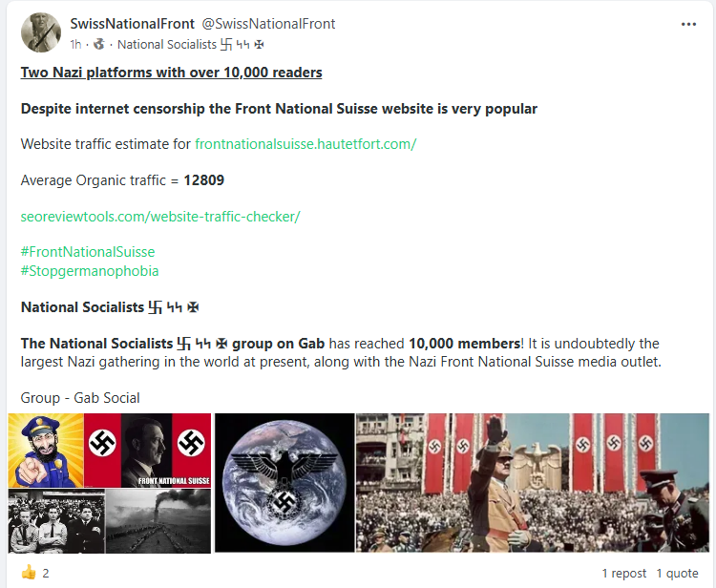
Task: Open the group link in post header
Action: tap(191, 44)
